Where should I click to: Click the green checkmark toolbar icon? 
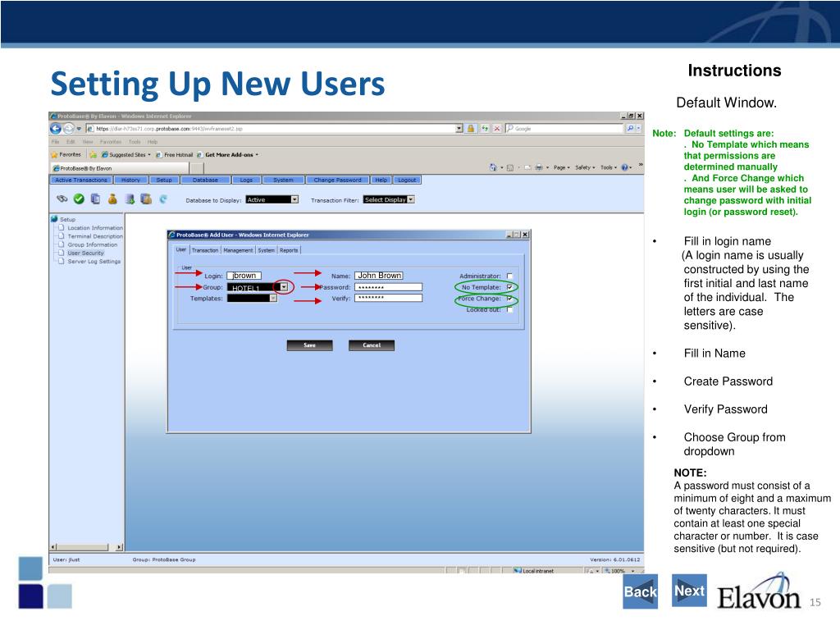79,199
